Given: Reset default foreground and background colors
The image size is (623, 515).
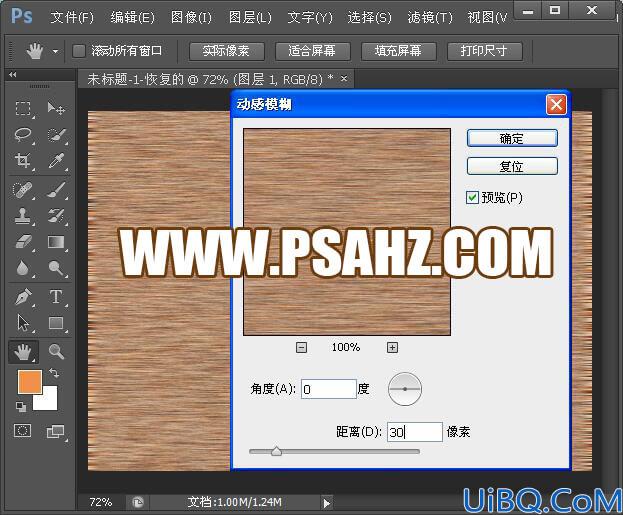Looking at the screenshot, I should pos(21,407).
